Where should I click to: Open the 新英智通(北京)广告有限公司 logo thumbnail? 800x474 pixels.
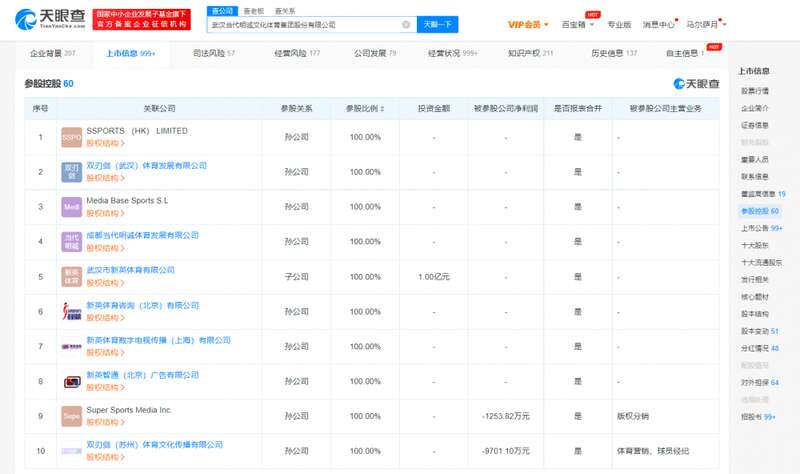coord(71,381)
